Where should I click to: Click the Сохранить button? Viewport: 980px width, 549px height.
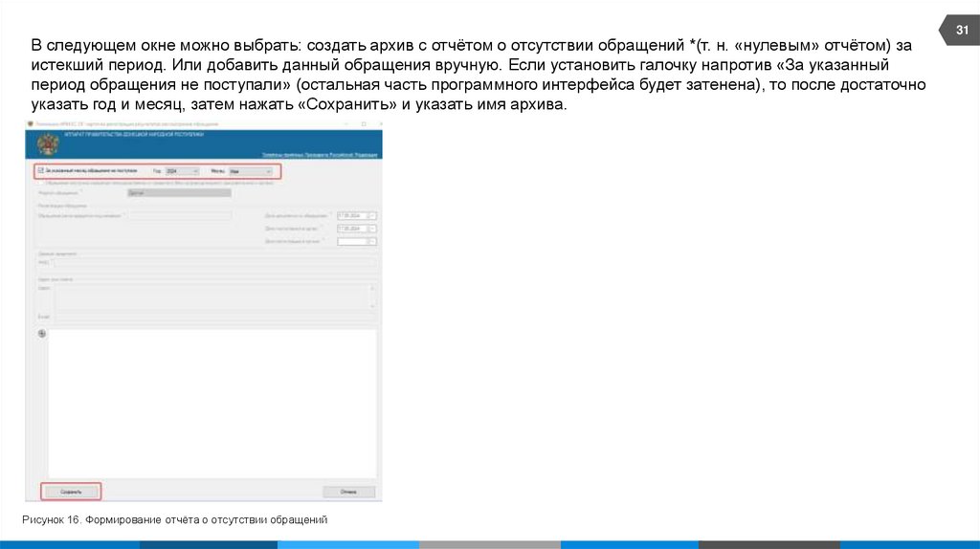[x=71, y=492]
